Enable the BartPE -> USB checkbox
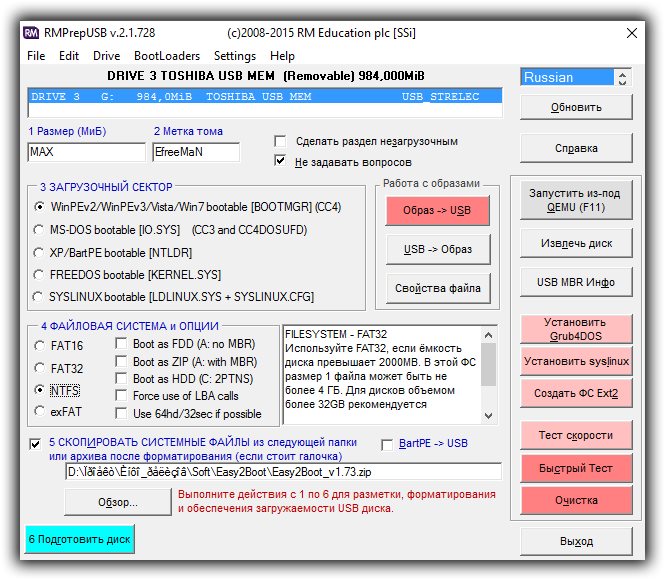665x580 pixels. pyautogui.click(x=387, y=445)
